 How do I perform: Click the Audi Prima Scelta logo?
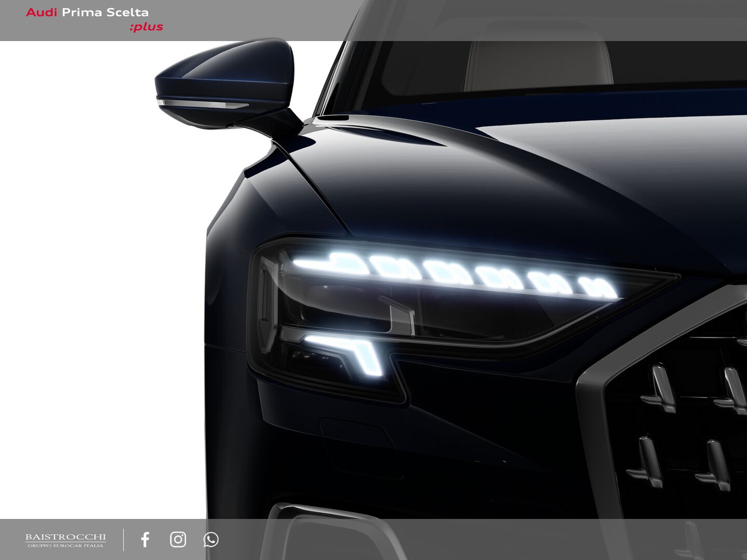pos(94,19)
